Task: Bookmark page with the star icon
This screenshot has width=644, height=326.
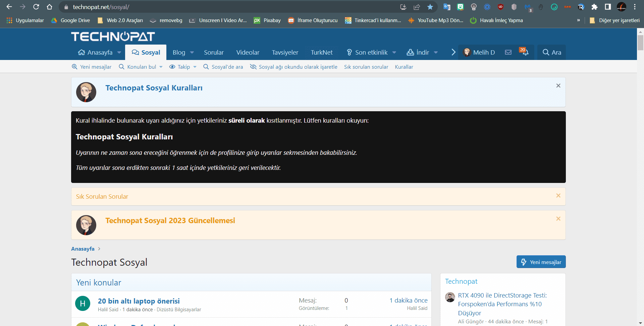Action: point(430,7)
